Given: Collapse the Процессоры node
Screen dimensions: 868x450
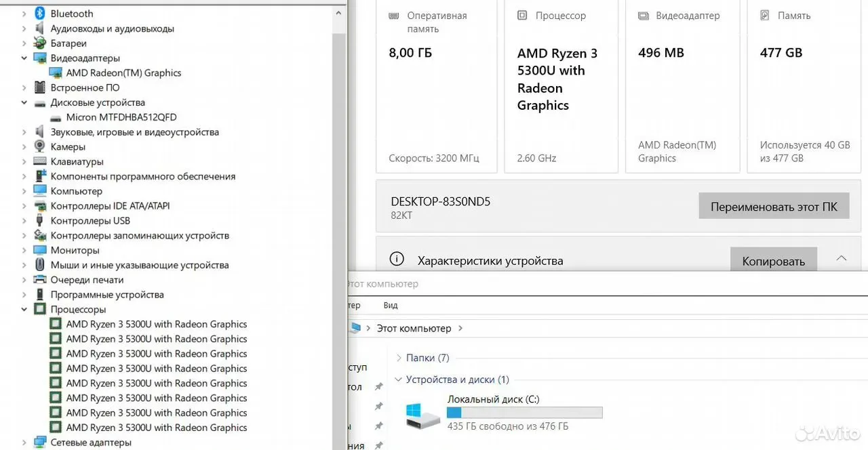Looking at the screenshot, I should 24,310.
